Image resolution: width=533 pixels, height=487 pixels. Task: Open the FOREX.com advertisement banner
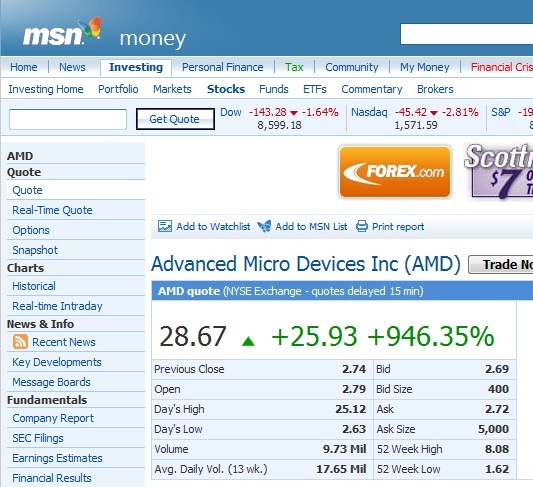395,172
